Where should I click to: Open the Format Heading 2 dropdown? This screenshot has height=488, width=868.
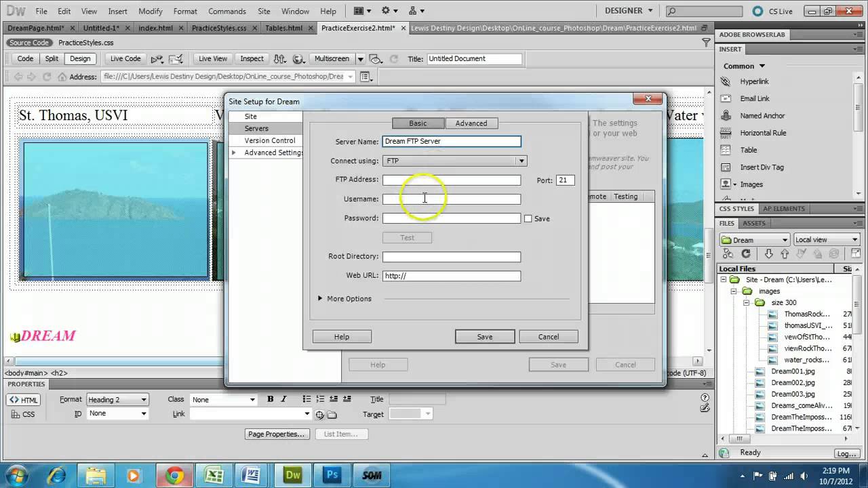(x=117, y=400)
